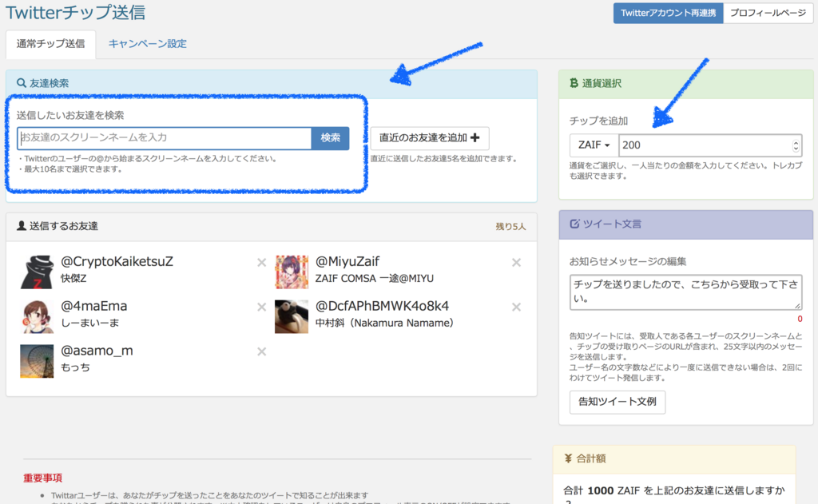818x504 pixels.
Task: Remove @asamo_m from recipients
Action: 261,351
